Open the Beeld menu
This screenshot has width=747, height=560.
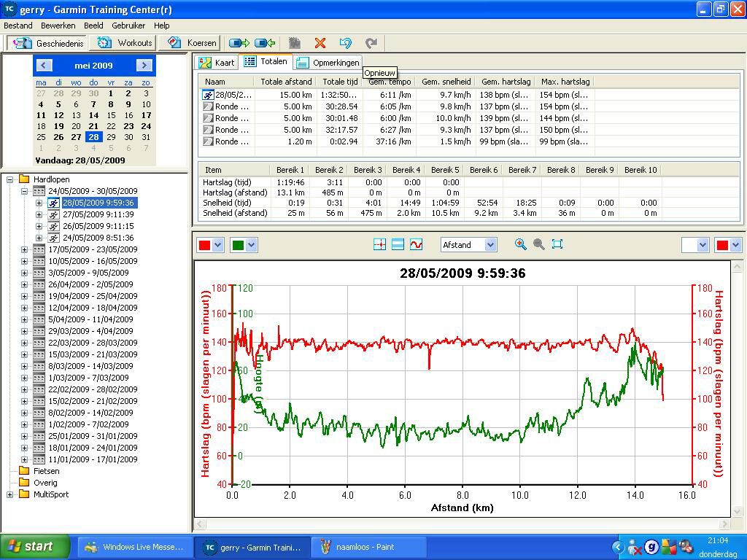[x=93, y=26]
